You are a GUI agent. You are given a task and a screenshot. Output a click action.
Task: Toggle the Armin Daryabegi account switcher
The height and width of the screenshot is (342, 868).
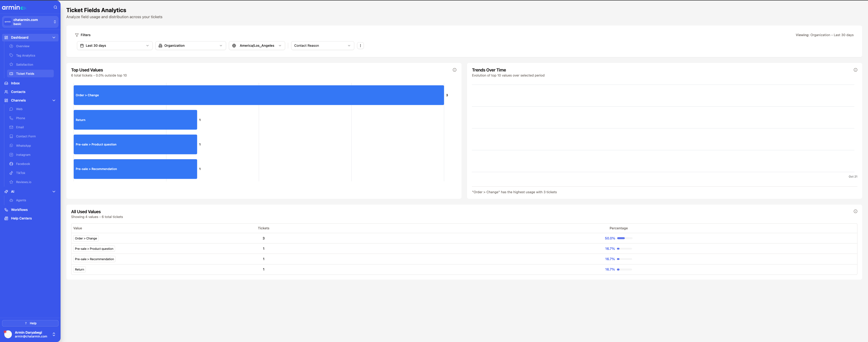[x=54, y=334]
